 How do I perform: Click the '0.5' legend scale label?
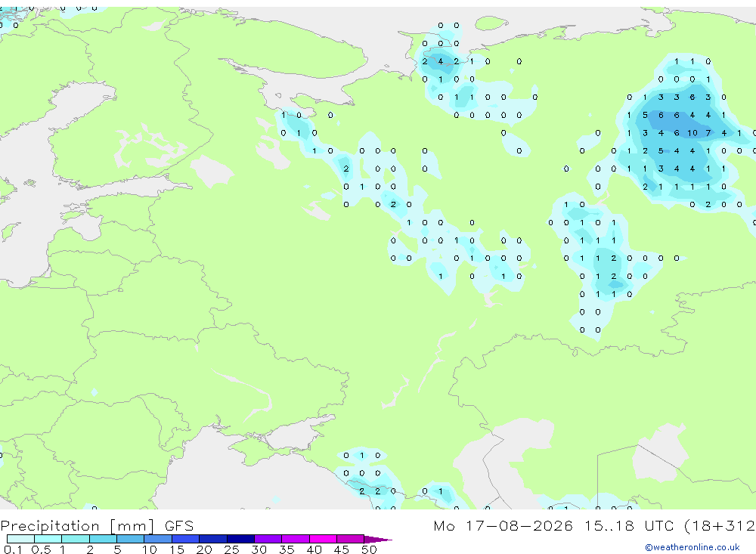tap(41, 549)
